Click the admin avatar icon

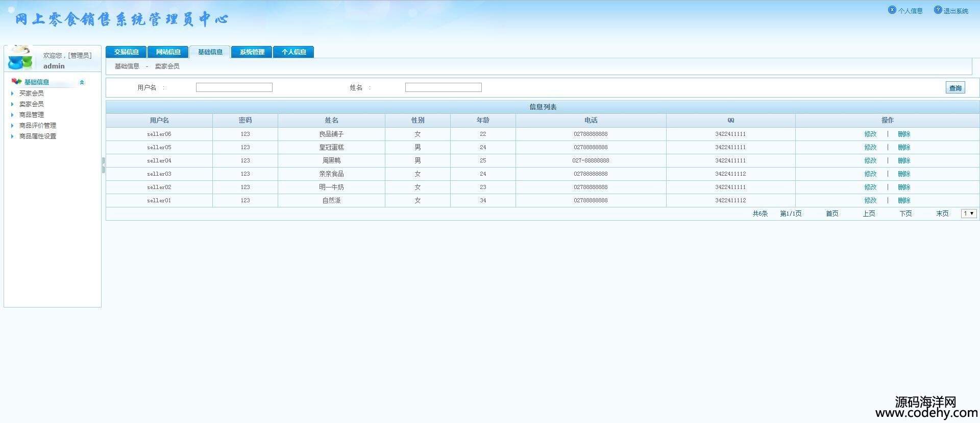pyautogui.click(x=20, y=58)
